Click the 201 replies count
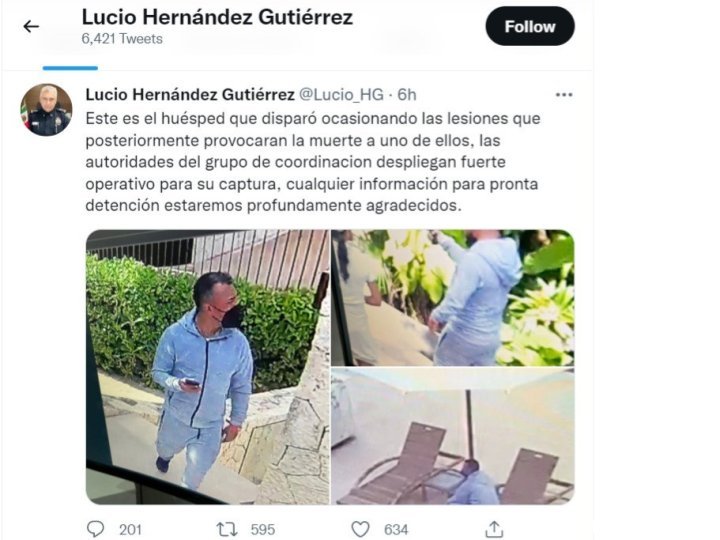Image resolution: width=720 pixels, height=540 pixels. pos(130,530)
